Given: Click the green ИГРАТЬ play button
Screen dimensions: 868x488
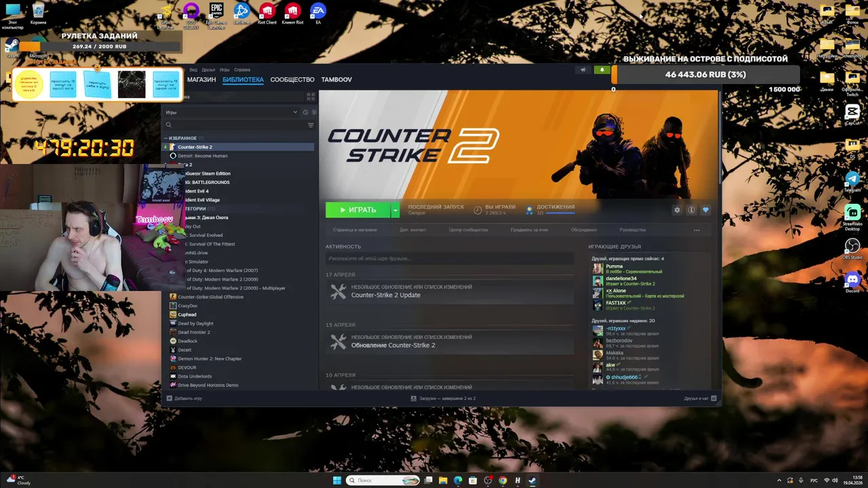Looking at the screenshot, I should click(x=357, y=210).
